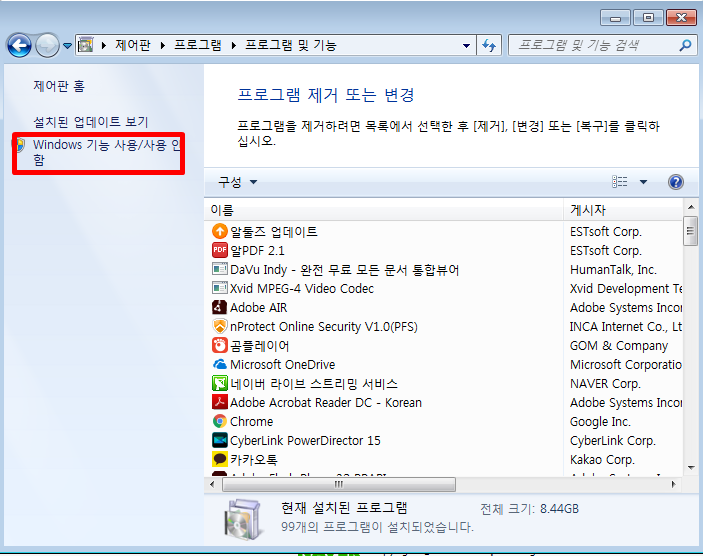Select the 네이버 라이브 스트리밍 서비스 name
This screenshot has width=703, height=556.
[x=314, y=384]
